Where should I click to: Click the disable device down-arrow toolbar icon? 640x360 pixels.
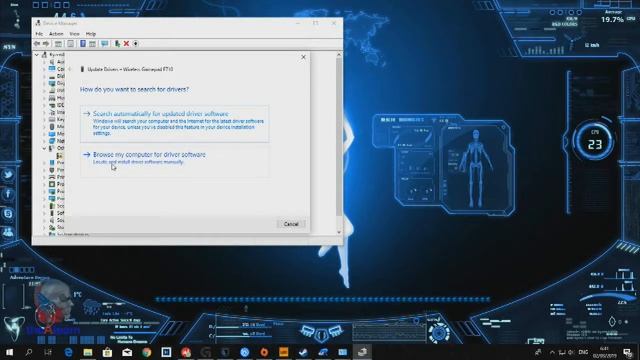tap(136, 44)
